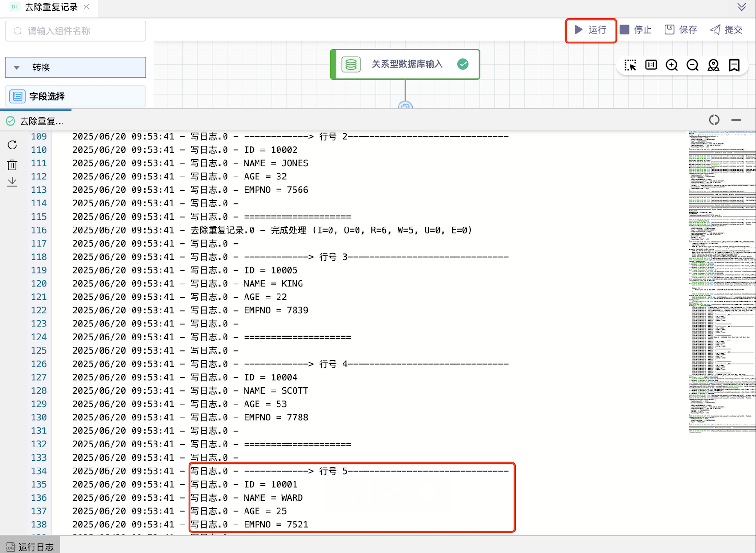The image size is (756, 553).
Task: Click the locate node icon in canvas toolbar
Action: [713, 65]
